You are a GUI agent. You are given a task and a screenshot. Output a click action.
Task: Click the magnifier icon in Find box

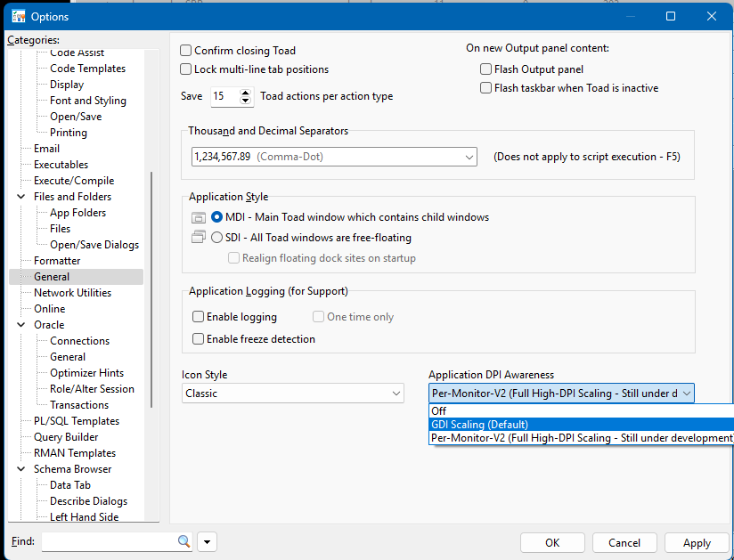[x=184, y=542]
